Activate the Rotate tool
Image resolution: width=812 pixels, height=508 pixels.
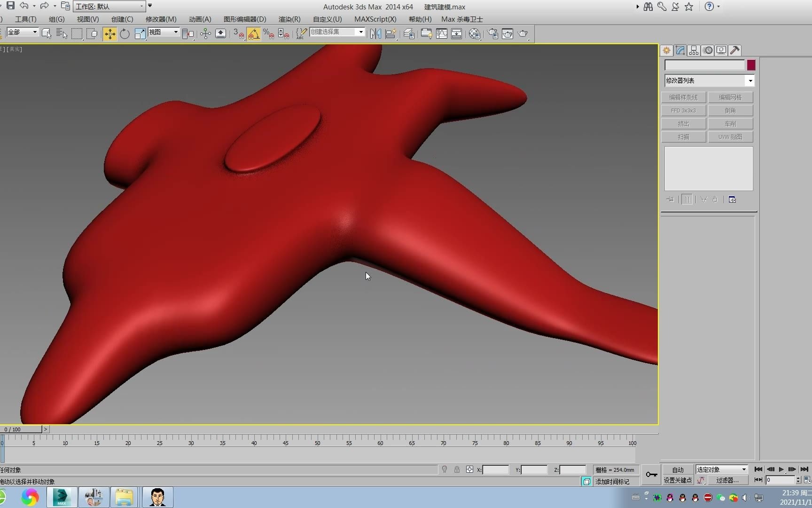click(125, 34)
